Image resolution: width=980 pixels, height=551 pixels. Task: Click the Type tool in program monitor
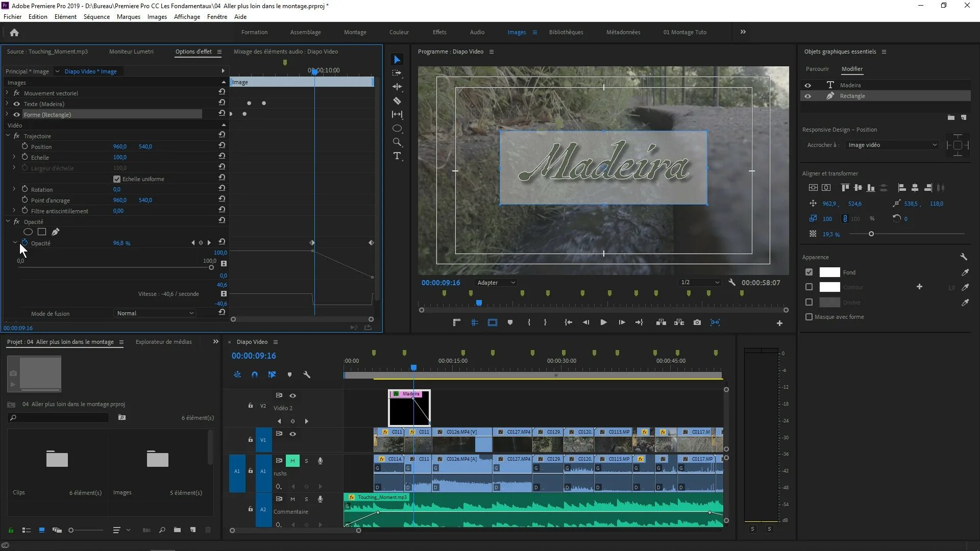397,156
